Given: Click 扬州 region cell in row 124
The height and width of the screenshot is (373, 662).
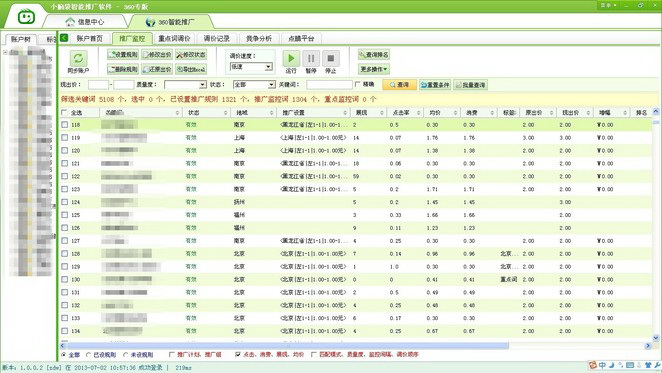Looking at the screenshot, I should click(x=239, y=202).
